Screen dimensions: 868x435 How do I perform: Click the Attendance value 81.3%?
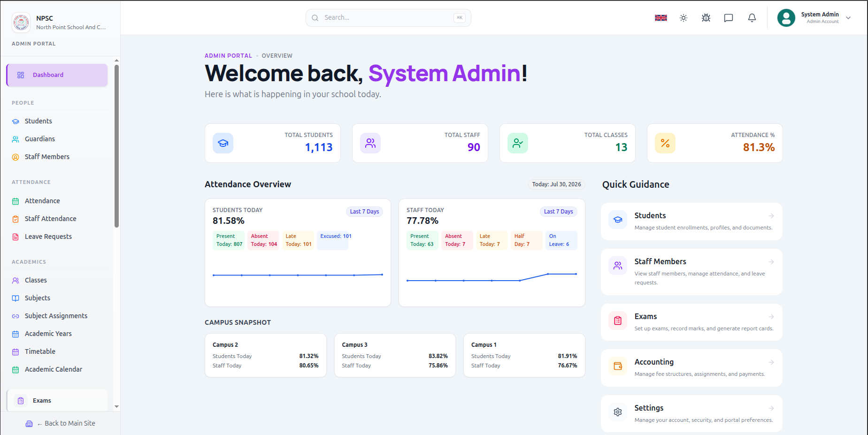pos(759,147)
